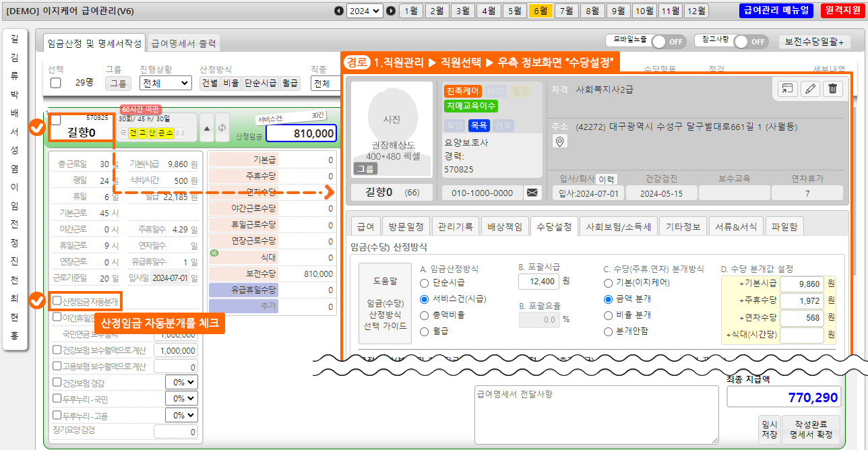
Task: Click the next year arrow beside 2024
Action: pyautogui.click(x=391, y=11)
